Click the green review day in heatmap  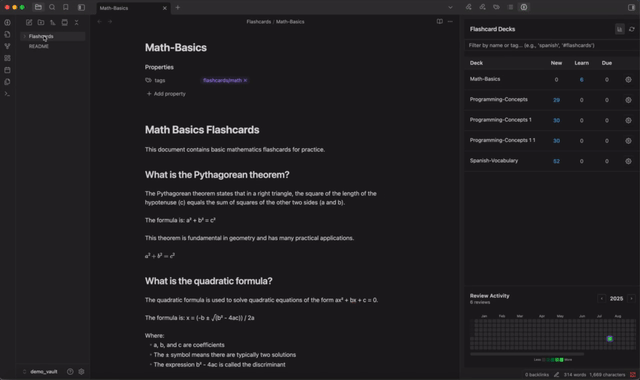(x=610, y=339)
